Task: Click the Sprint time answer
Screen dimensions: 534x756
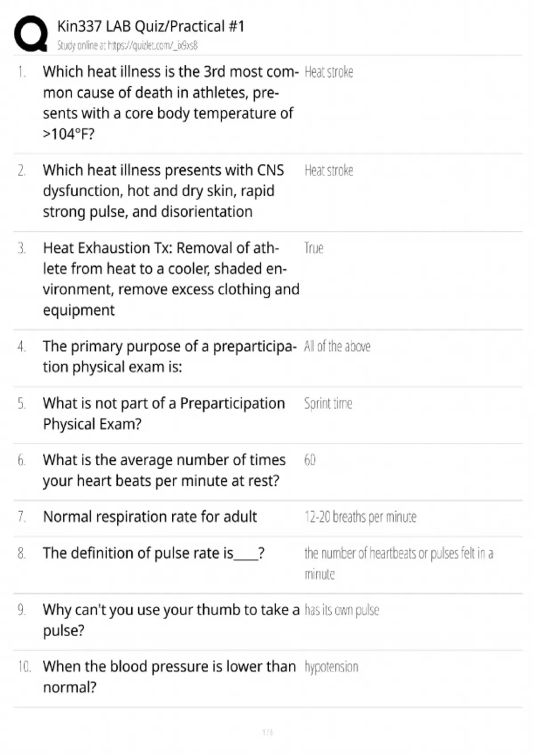Action: (328, 403)
